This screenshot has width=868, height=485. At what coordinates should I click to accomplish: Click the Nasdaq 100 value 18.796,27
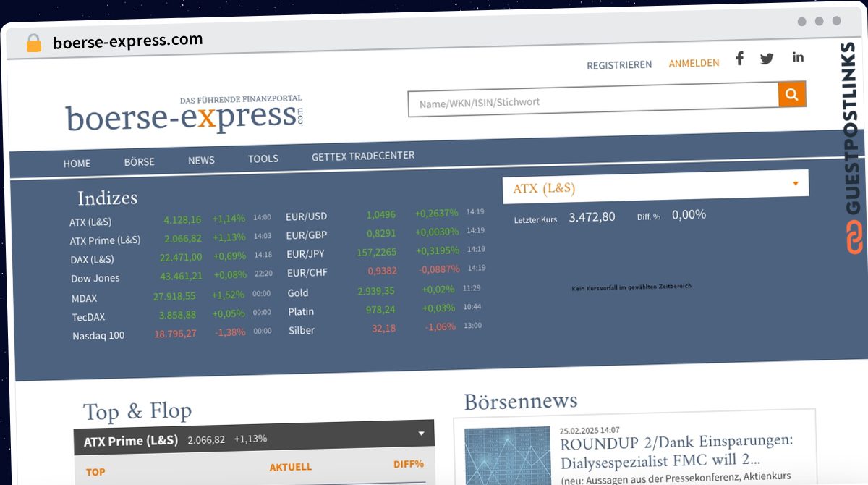click(175, 333)
